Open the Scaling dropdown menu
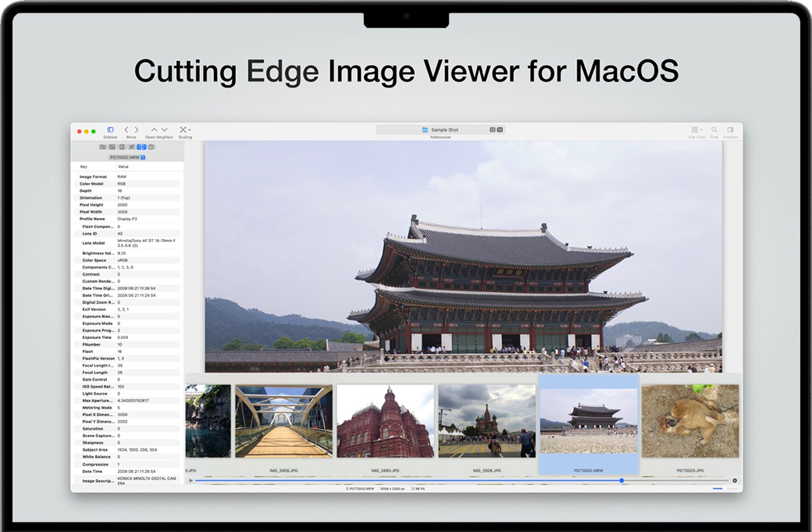 (185, 130)
